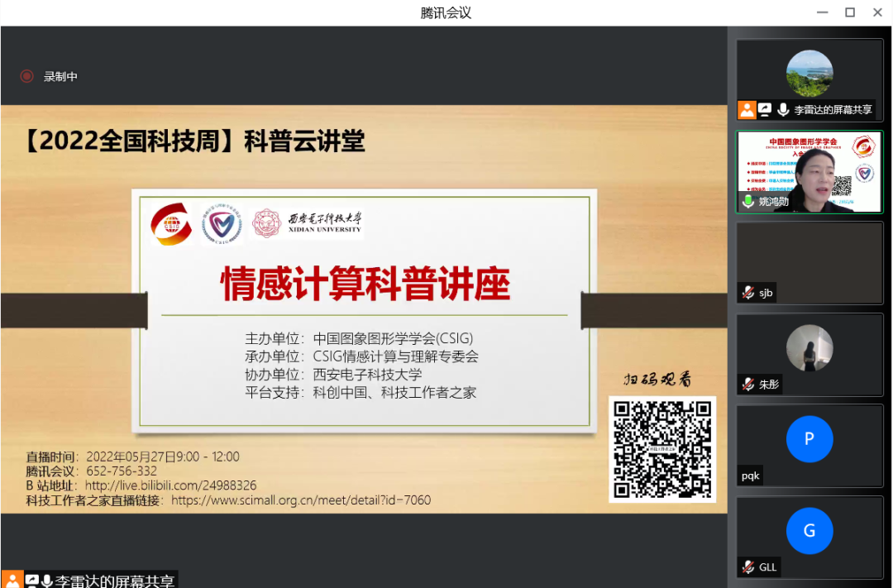Click the empty sjb participant tile

pyautogui.click(x=809, y=263)
